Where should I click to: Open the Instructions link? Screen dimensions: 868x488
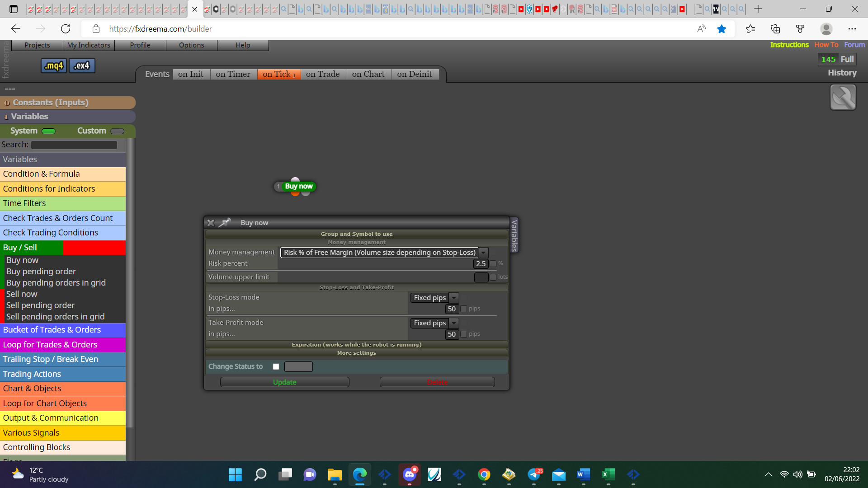click(x=789, y=45)
